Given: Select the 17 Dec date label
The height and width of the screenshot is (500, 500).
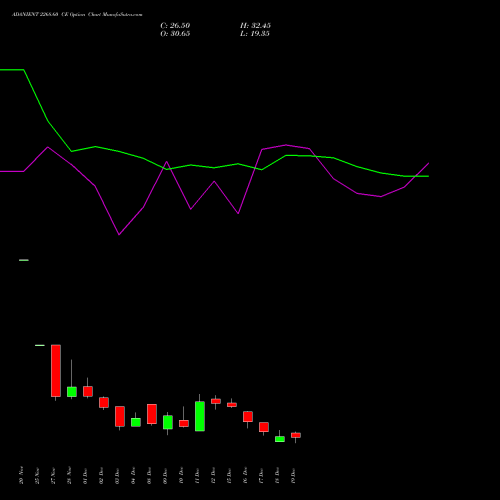Looking at the screenshot, I should [x=261, y=475].
